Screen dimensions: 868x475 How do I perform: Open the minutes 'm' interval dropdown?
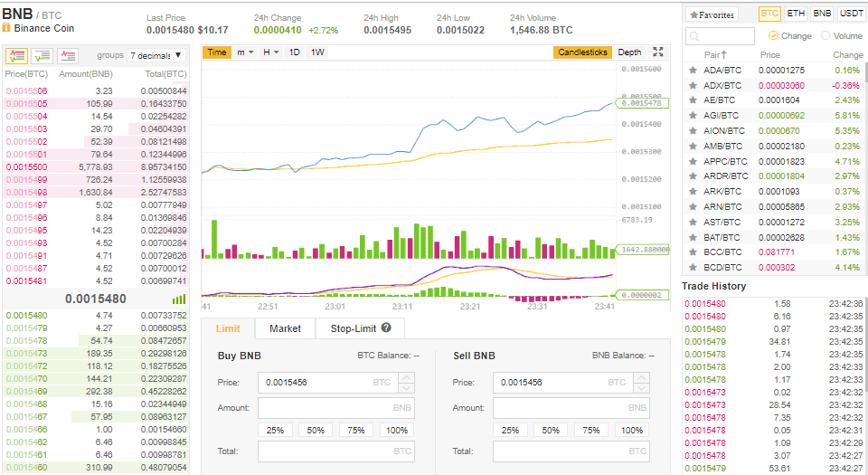pyautogui.click(x=244, y=52)
